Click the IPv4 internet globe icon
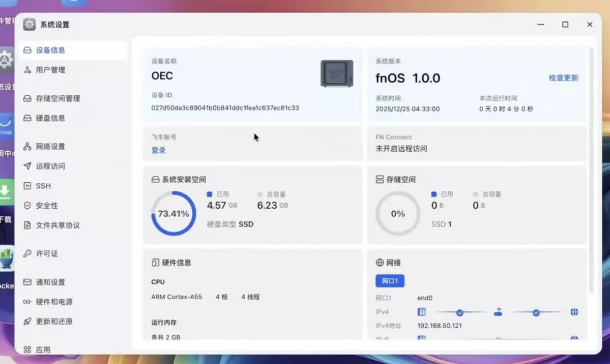Screen dimensions: 610x364 (x=574, y=312)
